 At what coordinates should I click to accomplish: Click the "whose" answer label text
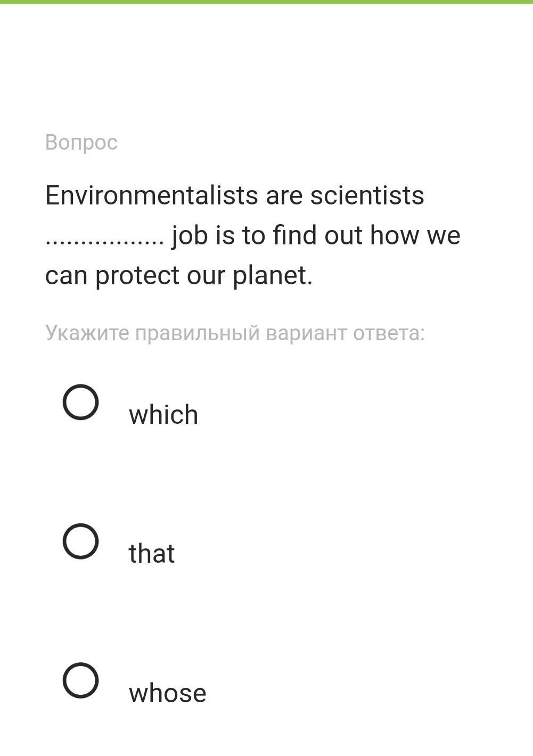tap(167, 693)
